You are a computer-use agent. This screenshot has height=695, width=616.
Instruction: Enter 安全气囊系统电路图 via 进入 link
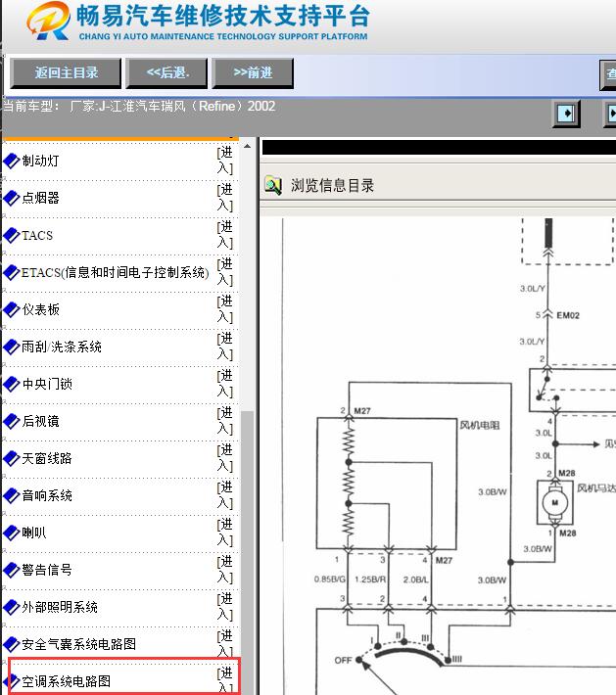(x=225, y=644)
